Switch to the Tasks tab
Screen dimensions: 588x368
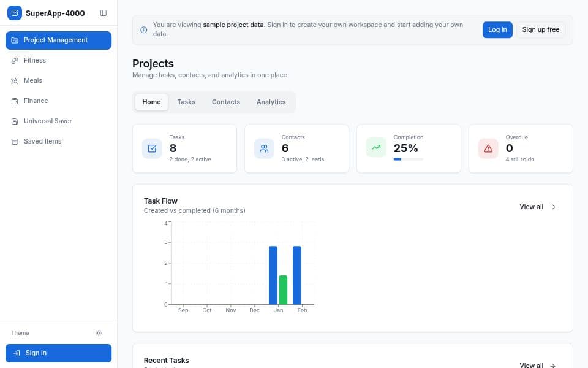[186, 102]
